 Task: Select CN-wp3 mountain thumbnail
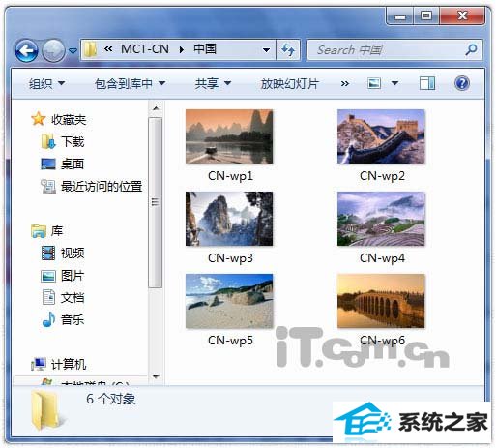click(x=229, y=219)
